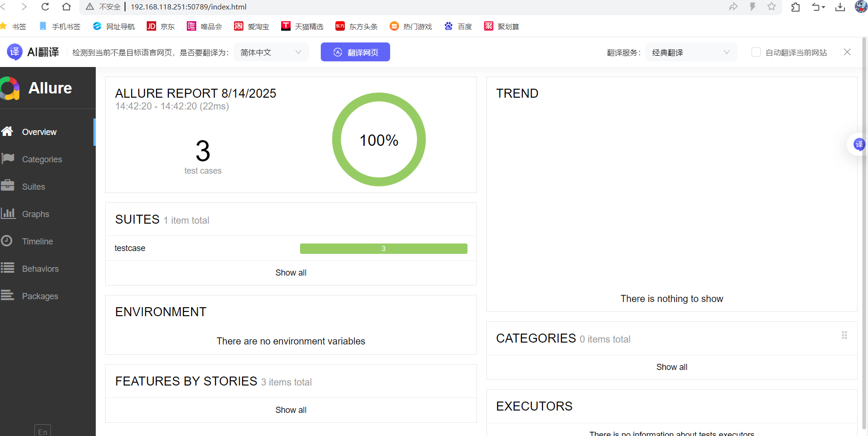Click the 100% status donut chart
Screen dimensions: 868x436
pos(379,140)
